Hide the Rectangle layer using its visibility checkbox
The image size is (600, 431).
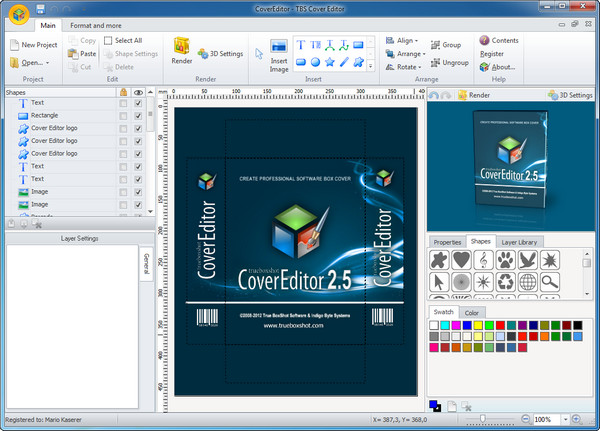pos(138,116)
